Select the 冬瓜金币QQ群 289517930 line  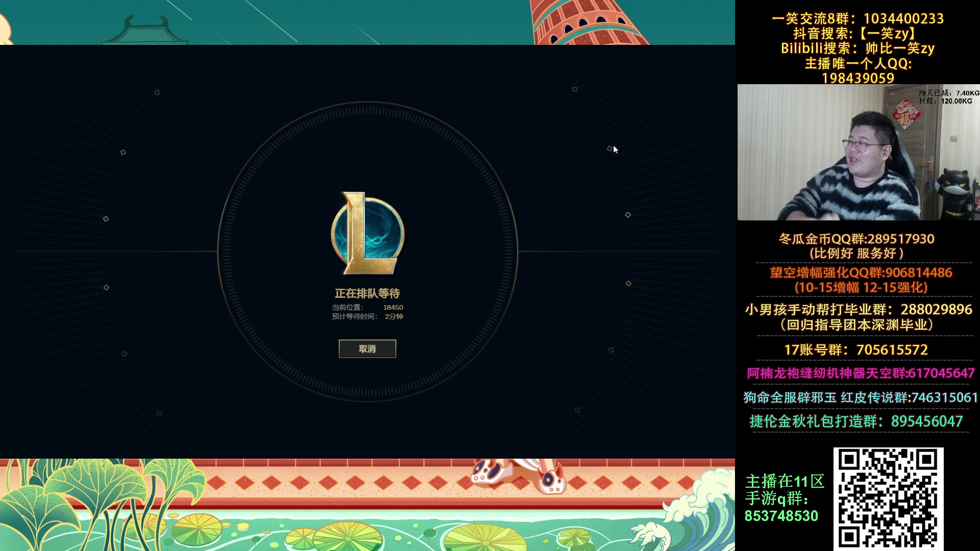pyautogui.click(x=856, y=239)
